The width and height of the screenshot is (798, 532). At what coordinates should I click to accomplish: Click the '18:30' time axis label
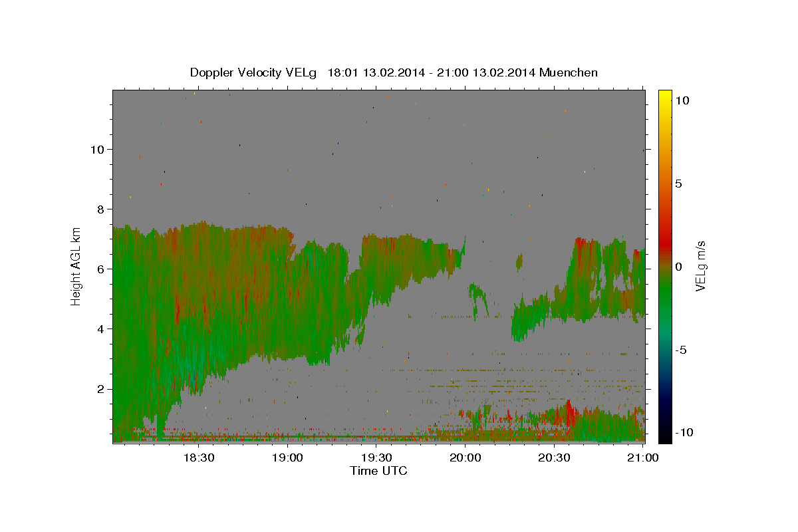(x=198, y=458)
